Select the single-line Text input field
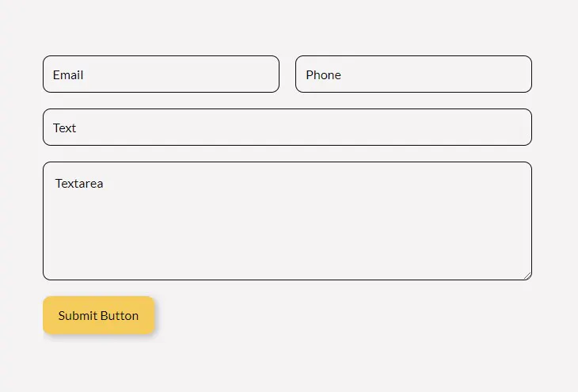 click(287, 127)
